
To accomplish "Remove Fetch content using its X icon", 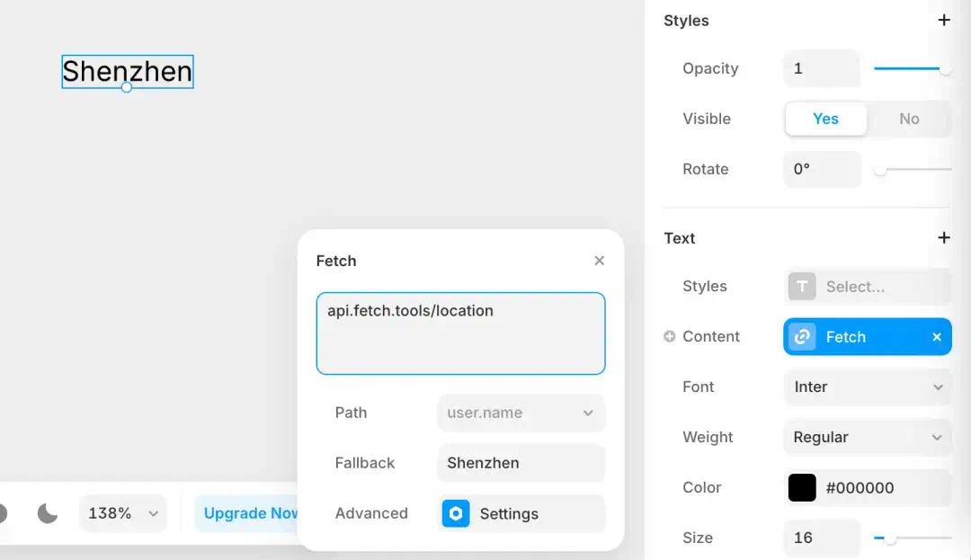I will click(x=936, y=336).
